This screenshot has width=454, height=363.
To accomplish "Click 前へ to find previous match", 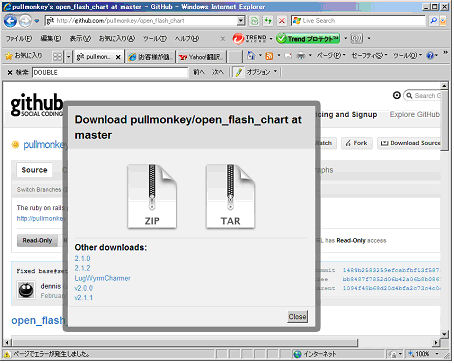I will [x=199, y=72].
